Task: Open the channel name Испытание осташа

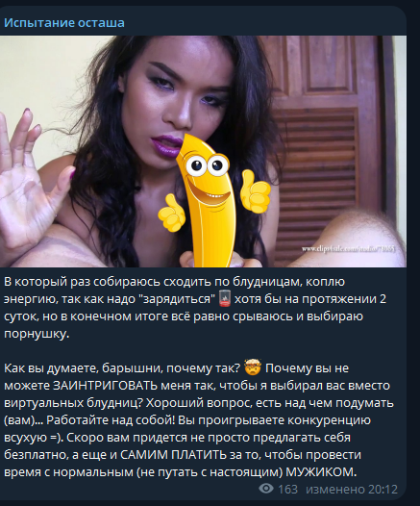Action: coord(64,23)
